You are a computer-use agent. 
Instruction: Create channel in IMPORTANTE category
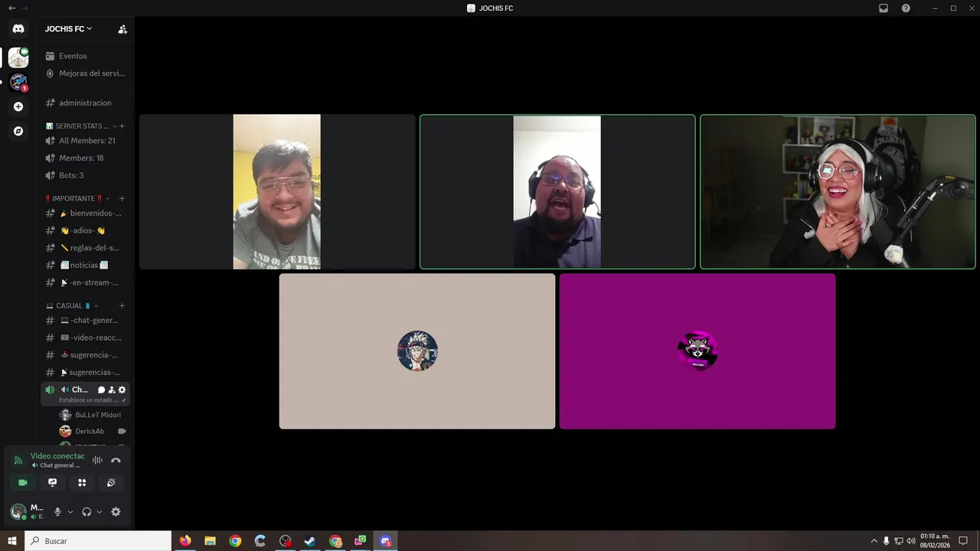tap(122, 198)
